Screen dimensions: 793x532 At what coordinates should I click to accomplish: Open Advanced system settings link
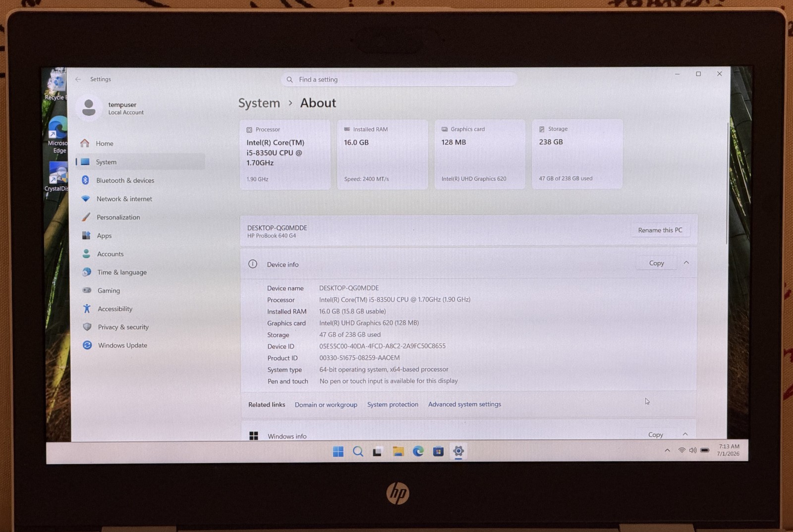point(464,404)
